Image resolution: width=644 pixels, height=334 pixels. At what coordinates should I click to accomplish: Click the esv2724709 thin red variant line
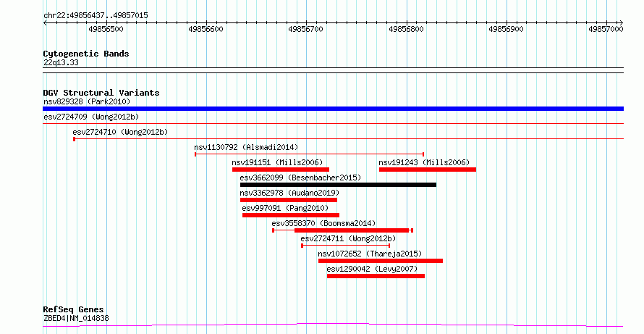333,123
